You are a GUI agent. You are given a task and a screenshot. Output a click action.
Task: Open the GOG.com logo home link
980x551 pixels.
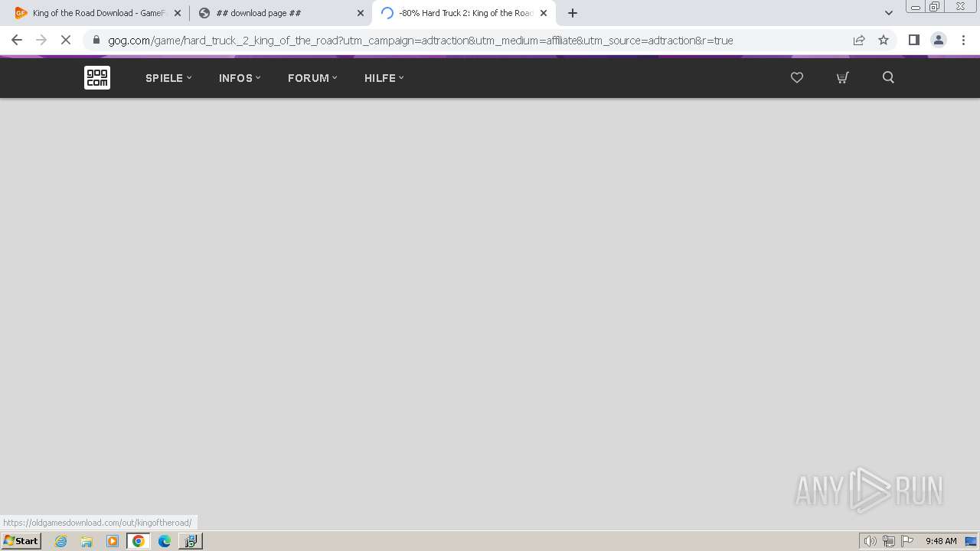point(97,77)
